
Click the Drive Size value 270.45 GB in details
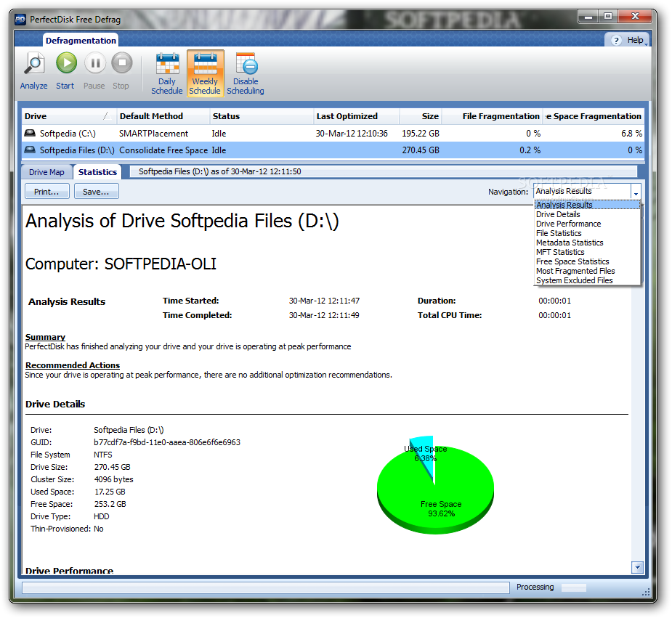pyautogui.click(x=113, y=467)
